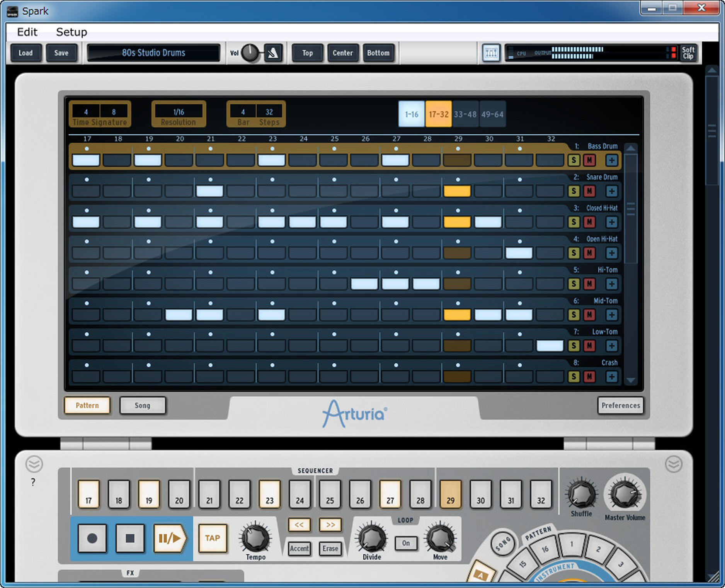Collapse the left panel chevron above question mark
This screenshot has width=725, height=588.
[x=34, y=464]
